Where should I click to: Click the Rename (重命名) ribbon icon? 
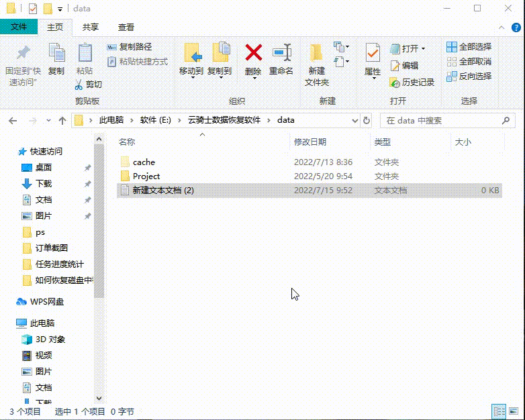click(281, 54)
